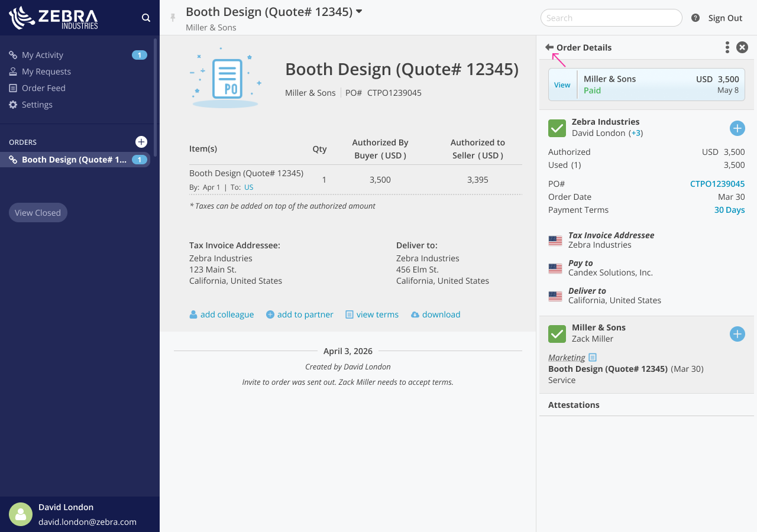Click the View Closed button
The height and width of the screenshot is (532, 757).
coord(38,213)
